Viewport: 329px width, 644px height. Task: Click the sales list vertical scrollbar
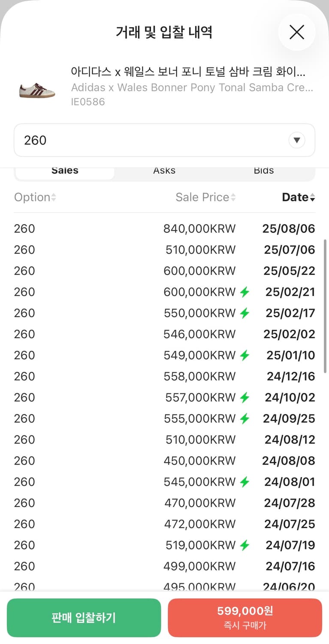tap(326, 306)
